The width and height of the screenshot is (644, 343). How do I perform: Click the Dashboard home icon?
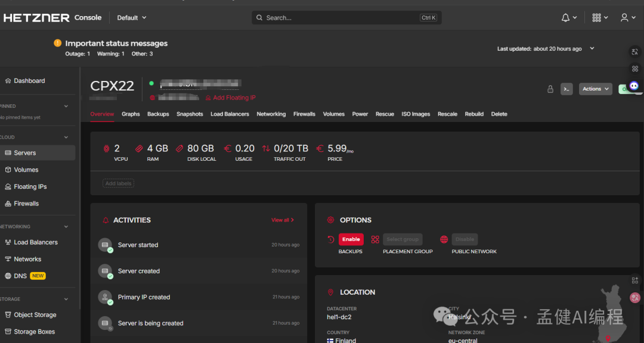click(x=8, y=81)
